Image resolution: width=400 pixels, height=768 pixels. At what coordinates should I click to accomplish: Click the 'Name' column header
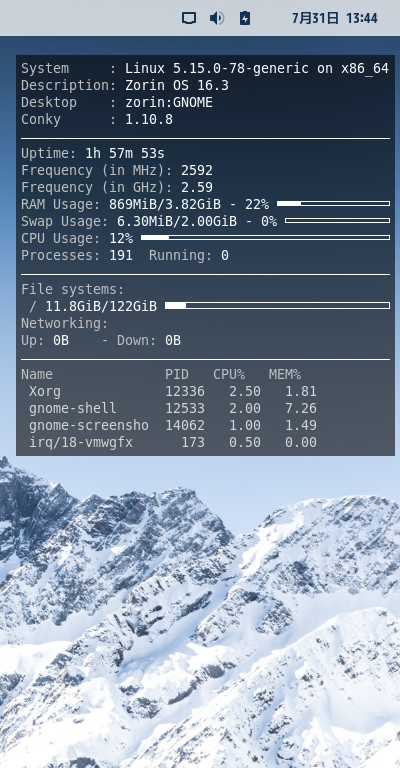37,375
